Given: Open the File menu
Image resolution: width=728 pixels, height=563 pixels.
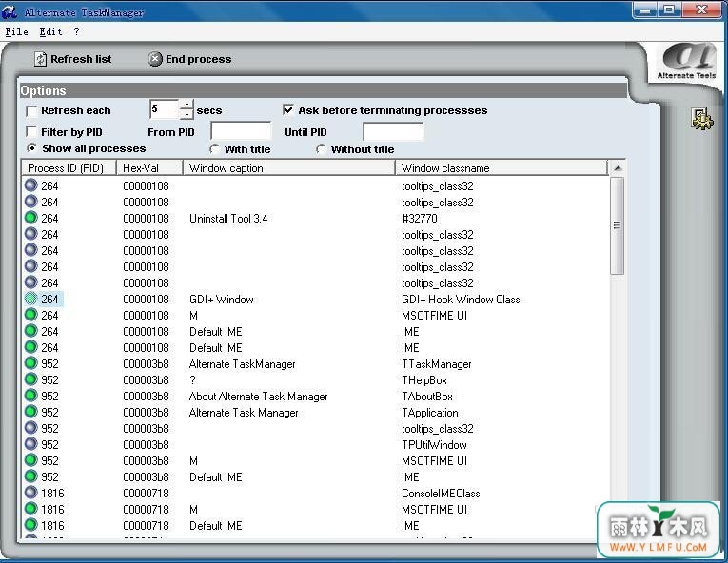Looking at the screenshot, I should pos(17,31).
